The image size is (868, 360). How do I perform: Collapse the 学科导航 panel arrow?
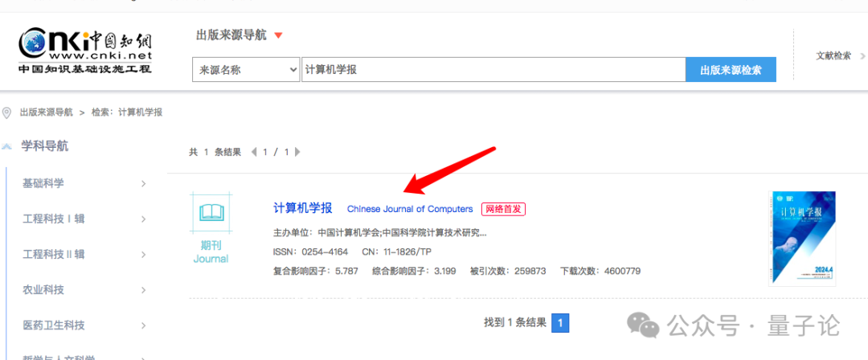pos(7,146)
